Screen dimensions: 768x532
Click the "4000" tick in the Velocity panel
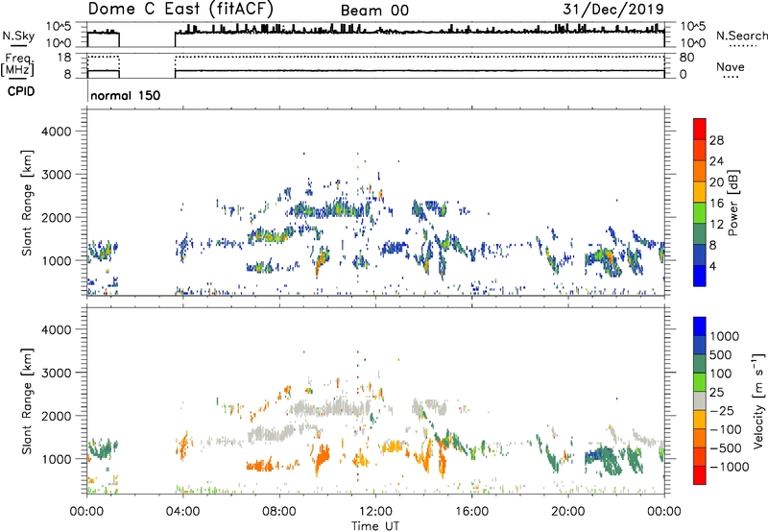(56, 329)
